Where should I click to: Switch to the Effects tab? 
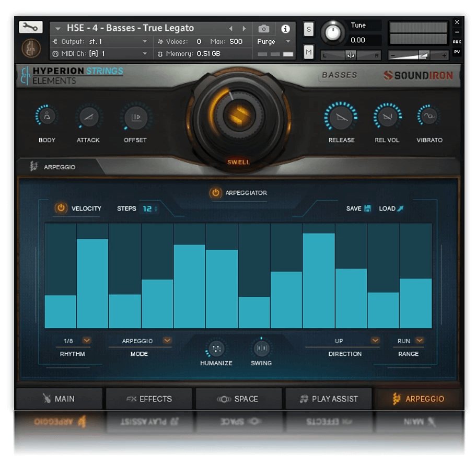pos(150,399)
